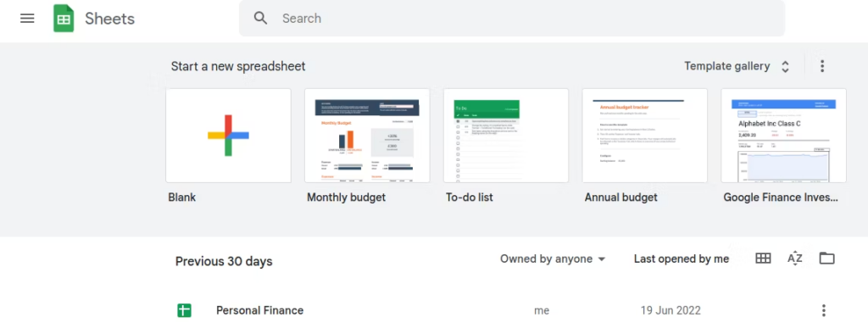Screen dimensions: 868x334
Task: Click the search magnifier icon
Action: tap(261, 19)
